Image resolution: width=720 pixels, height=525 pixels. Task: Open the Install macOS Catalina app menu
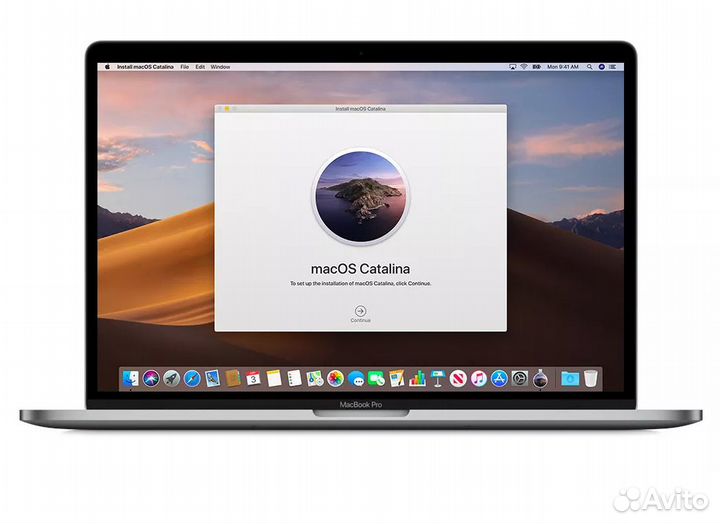(145, 67)
